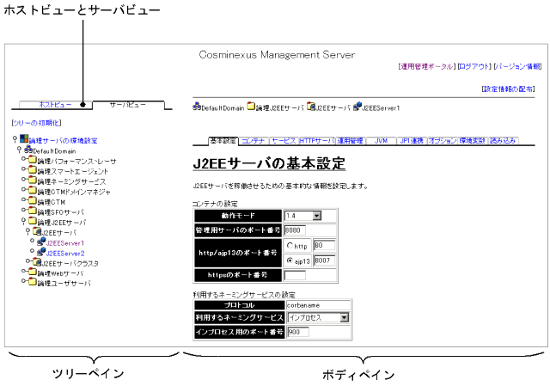Click the 管理用サーバのポート番号 field (8080)
Image resolution: width=550 pixels, height=392 pixels.
point(295,230)
